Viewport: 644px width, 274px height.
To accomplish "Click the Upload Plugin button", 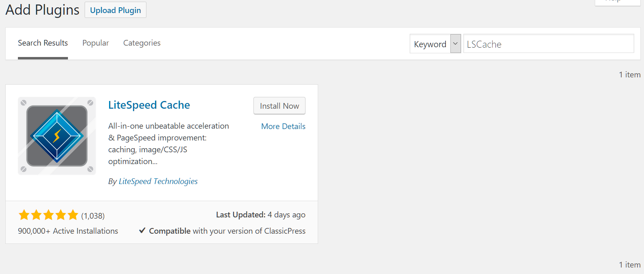I will click(116, 10).
